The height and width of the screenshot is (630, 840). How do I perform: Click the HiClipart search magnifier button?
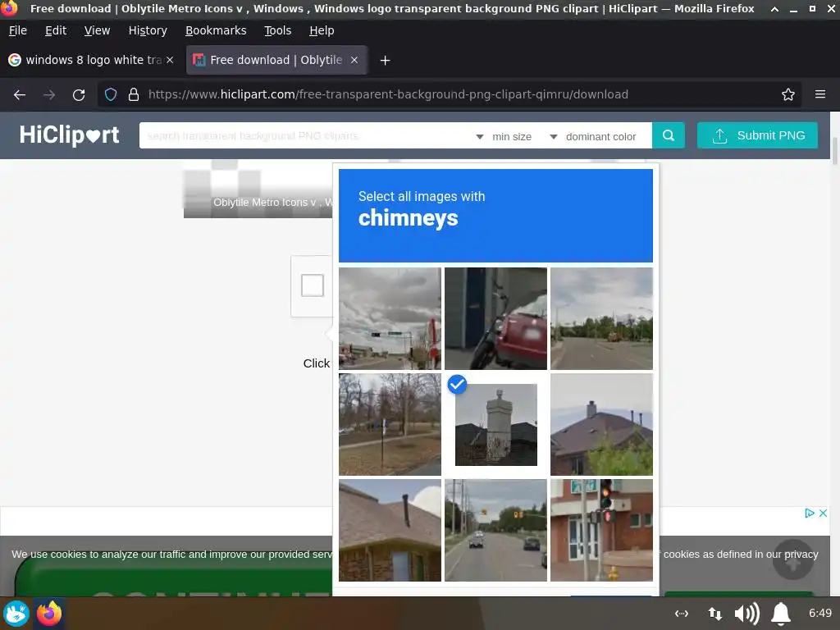[x=668, y=135]
